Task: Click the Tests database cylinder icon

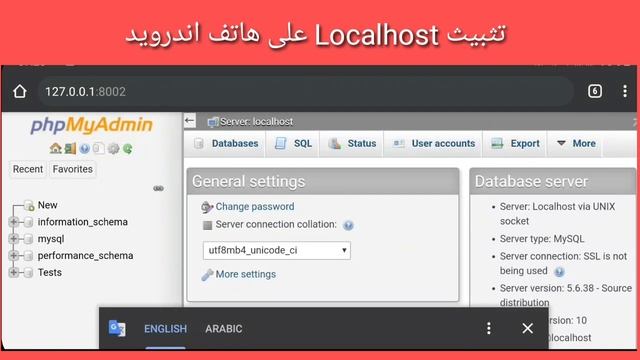Action: (x=28, y=273)
